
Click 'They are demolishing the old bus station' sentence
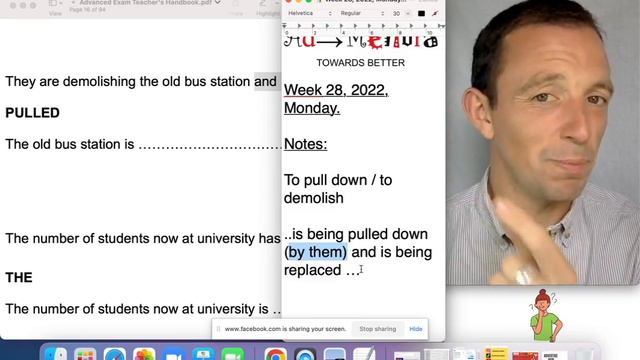coord(128,82)
